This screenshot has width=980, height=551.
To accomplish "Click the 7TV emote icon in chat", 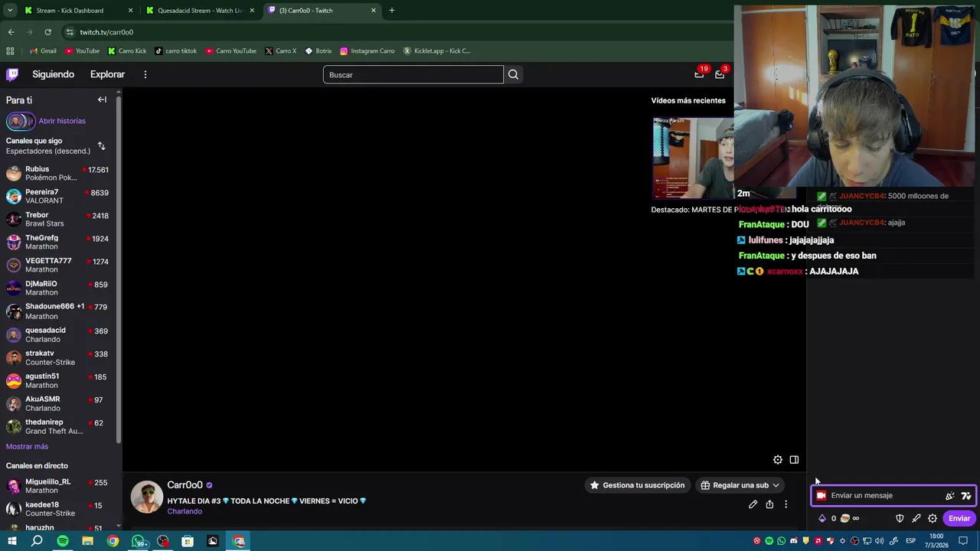I will click(x=966, y=495).
